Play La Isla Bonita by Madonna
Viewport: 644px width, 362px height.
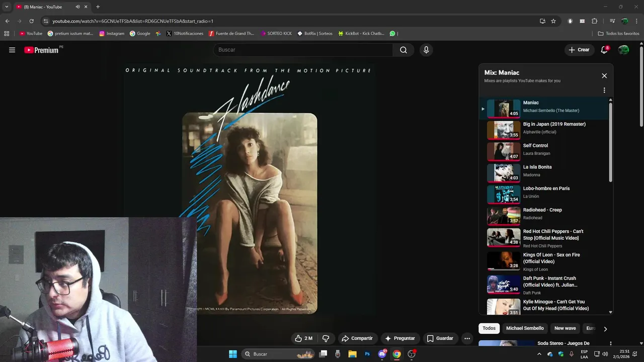click(544, 173)
